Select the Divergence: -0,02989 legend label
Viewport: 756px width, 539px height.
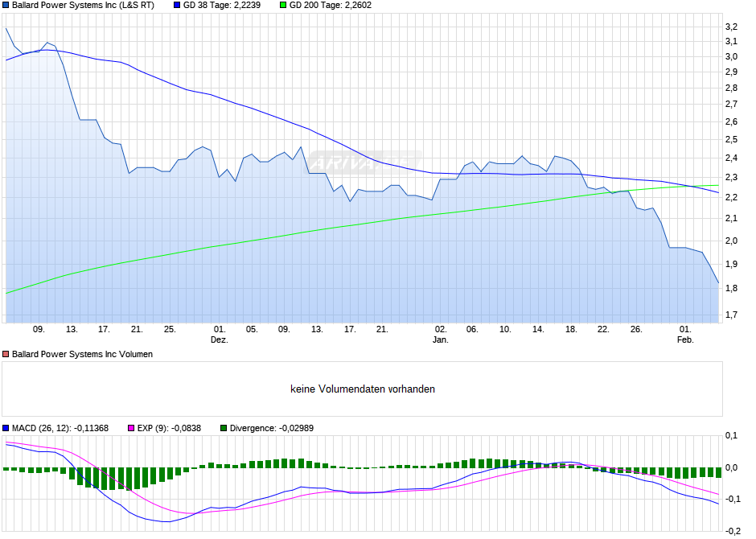[272, 428]
